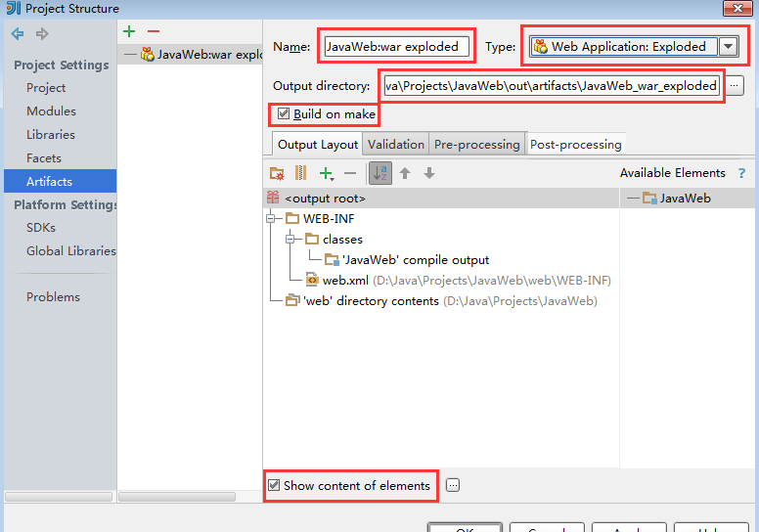Click inside the artifact Name field
The image size is (759, 532).
point(397,47)
